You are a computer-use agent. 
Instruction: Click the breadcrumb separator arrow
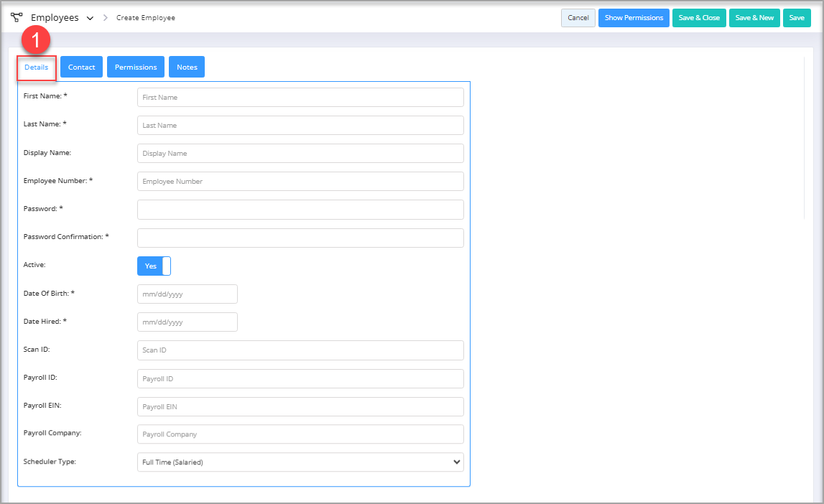point(105,18)
